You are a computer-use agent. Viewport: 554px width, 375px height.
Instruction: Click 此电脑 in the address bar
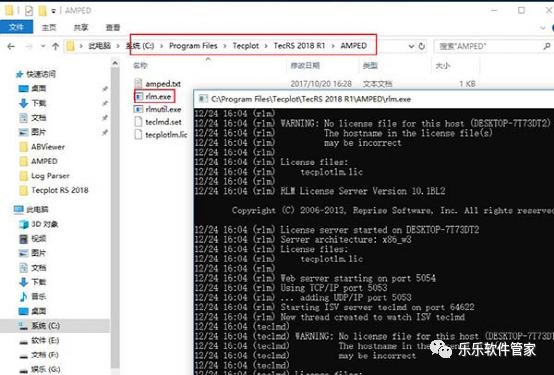(99, 46)
